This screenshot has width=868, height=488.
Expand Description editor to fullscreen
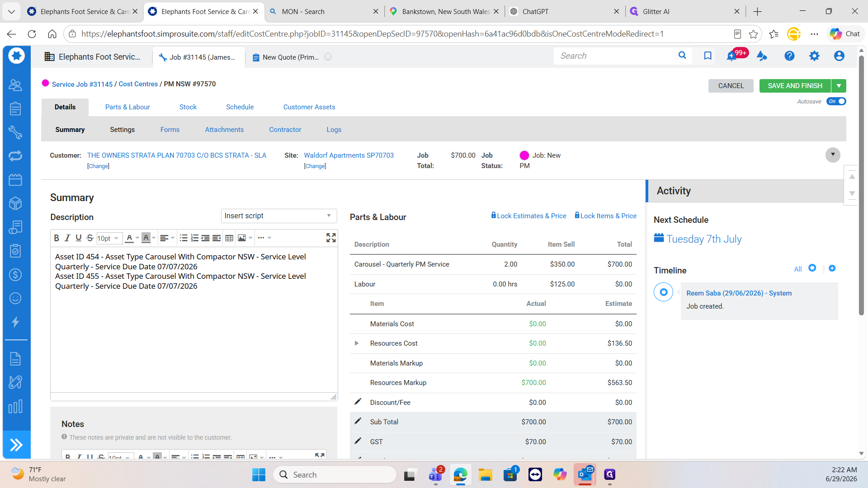[x=331, y=238]
